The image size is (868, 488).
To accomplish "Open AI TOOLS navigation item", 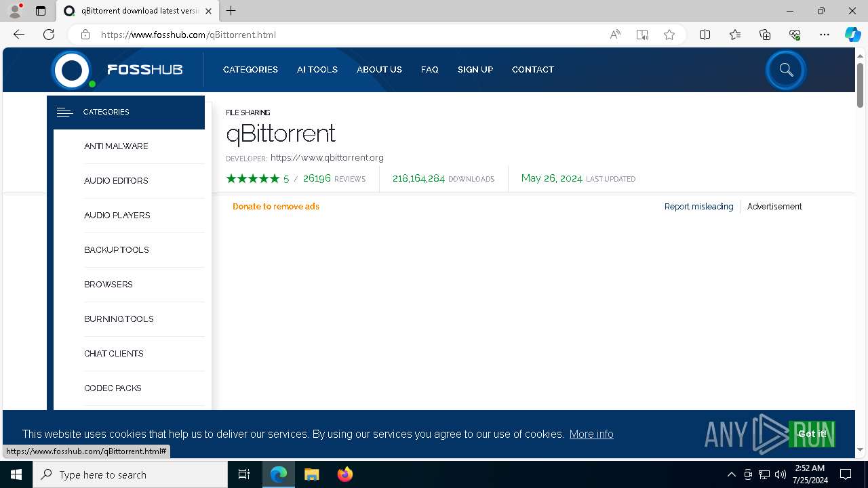I will (317, 70).
